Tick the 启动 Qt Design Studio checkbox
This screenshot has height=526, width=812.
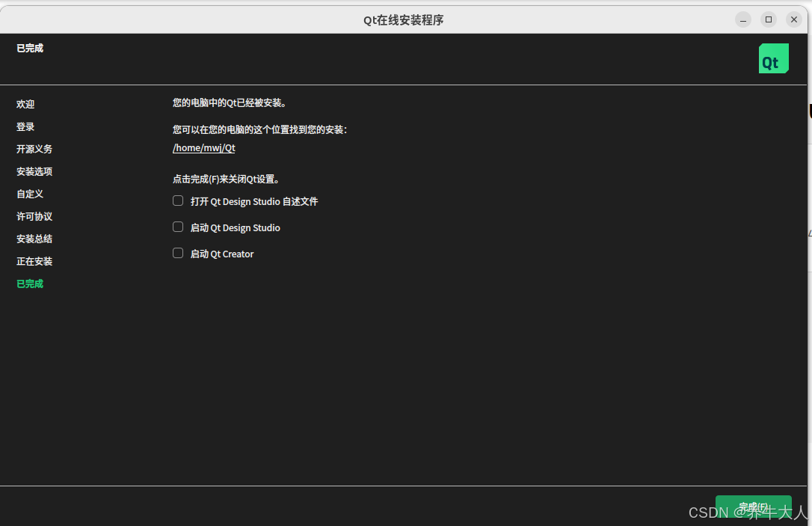(x=178, y=227)
